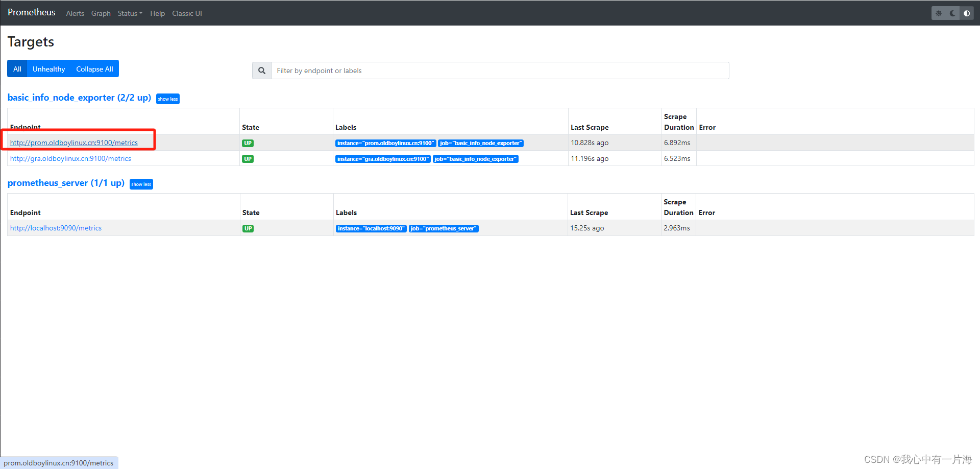Switch to light theme sun icon
980x469 pixels.
938,13
